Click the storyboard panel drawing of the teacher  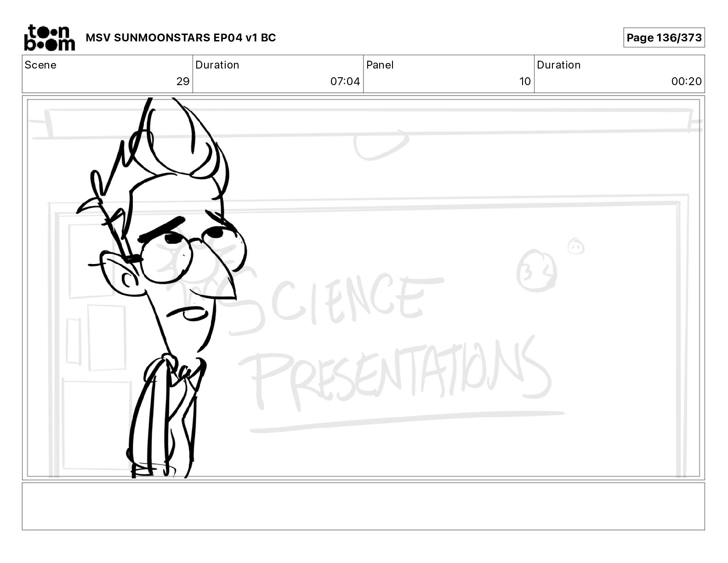pyautogui.click(x=363, y=288)
